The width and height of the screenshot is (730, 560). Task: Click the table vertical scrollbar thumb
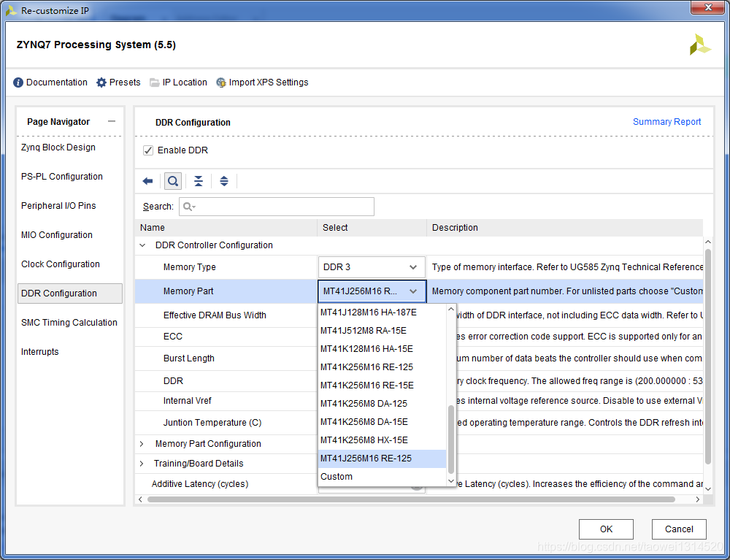pos(708,356)
